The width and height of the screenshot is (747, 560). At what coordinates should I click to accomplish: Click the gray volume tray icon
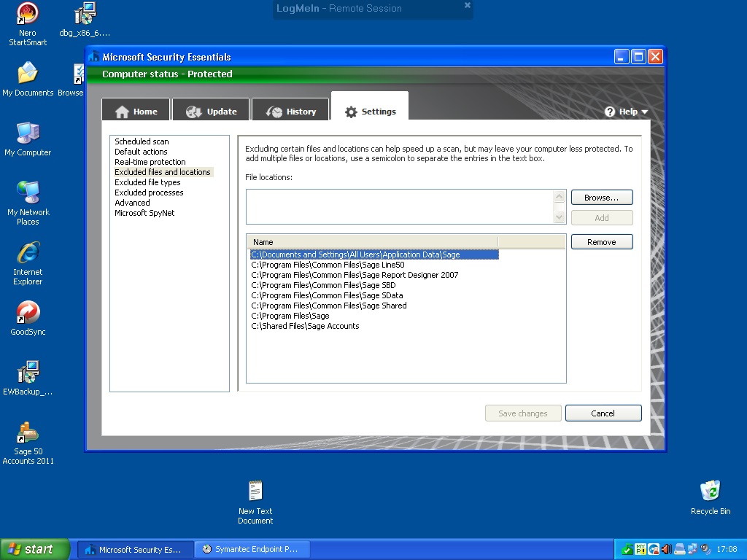705,550
